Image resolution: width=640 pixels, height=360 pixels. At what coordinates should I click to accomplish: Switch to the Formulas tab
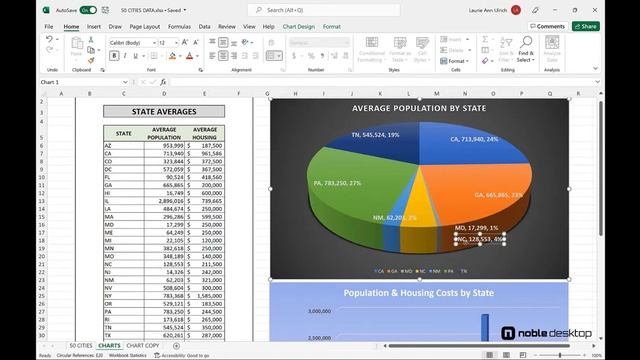pyautogui.click(x=179, y=27)
